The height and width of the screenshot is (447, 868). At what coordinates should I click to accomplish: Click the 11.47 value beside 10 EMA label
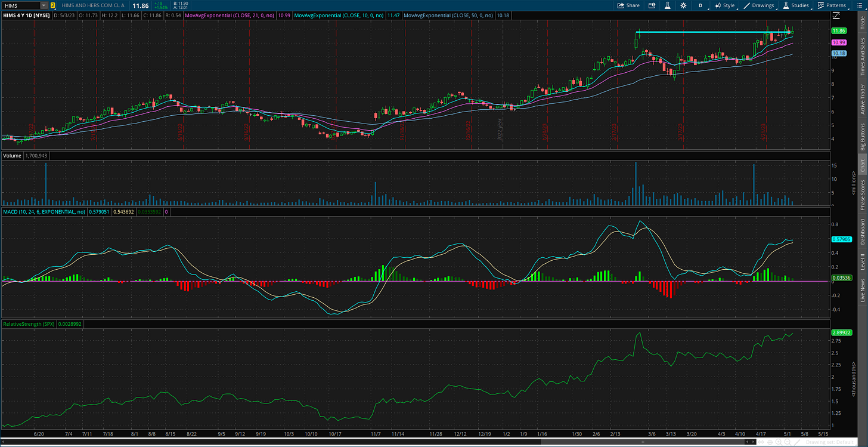coord(393,14)
